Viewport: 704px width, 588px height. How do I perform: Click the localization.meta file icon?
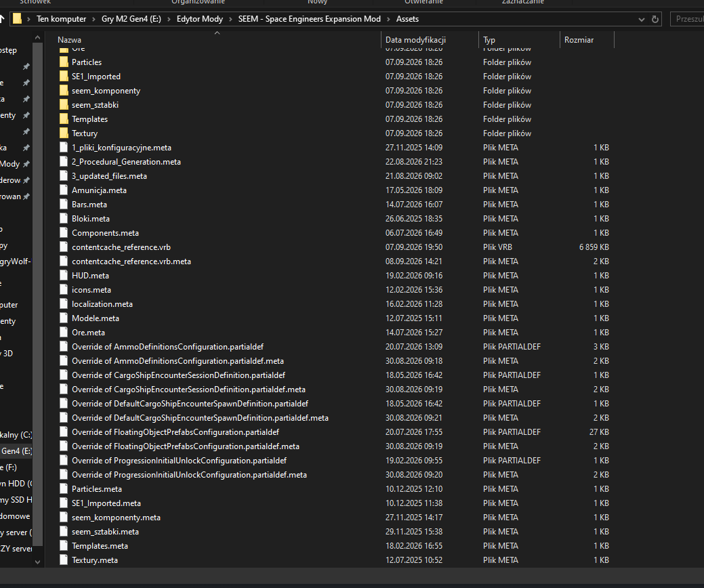pyautogui.click(x=64, y=304)
